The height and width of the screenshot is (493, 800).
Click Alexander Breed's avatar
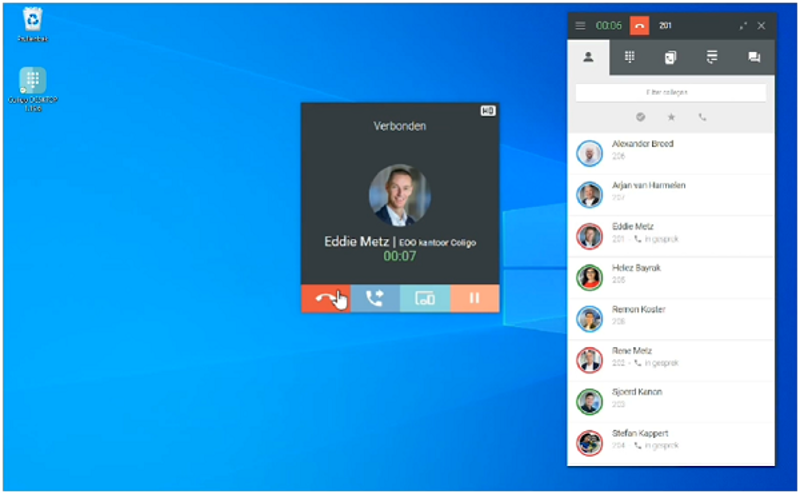click(x=589, y=153)
